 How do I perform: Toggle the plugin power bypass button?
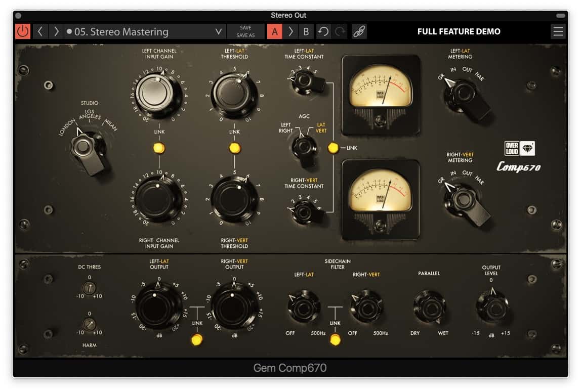click(23, 31)
